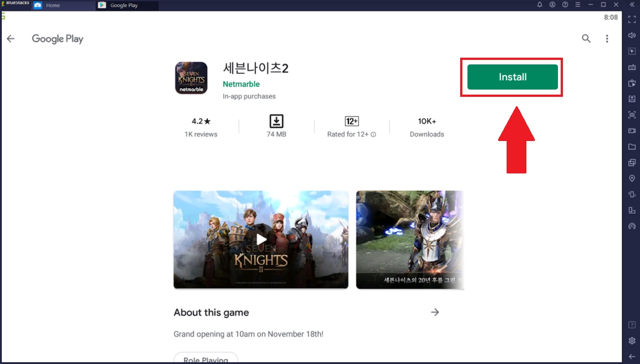Click the 1K reviews label
Viewport: 640px width, 364px height.
201,134
